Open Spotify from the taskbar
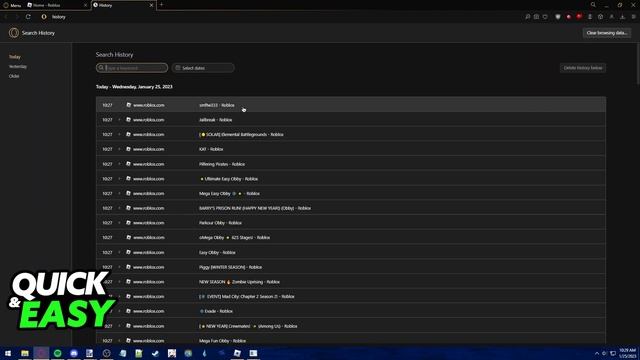Image resolution: width=640 pixels, height=360 pixels. pyautogui.click(x=58, y=353)
